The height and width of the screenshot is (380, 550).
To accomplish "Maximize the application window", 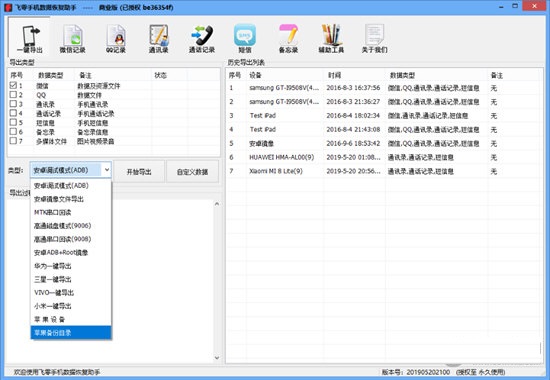I will [515, 6].
